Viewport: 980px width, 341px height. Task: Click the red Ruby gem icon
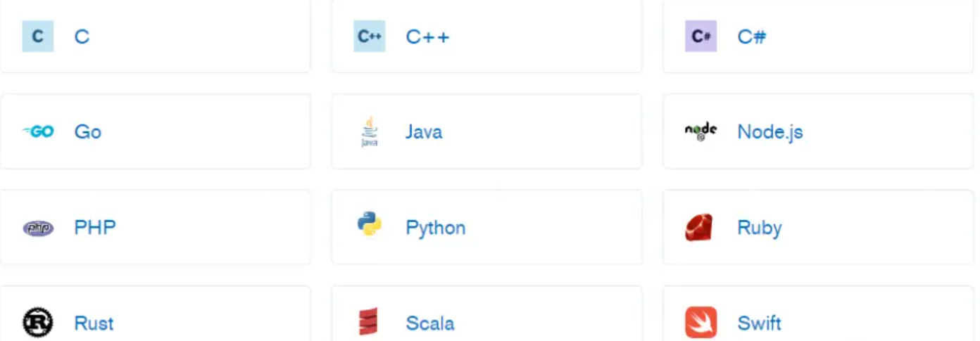[699, 228]
